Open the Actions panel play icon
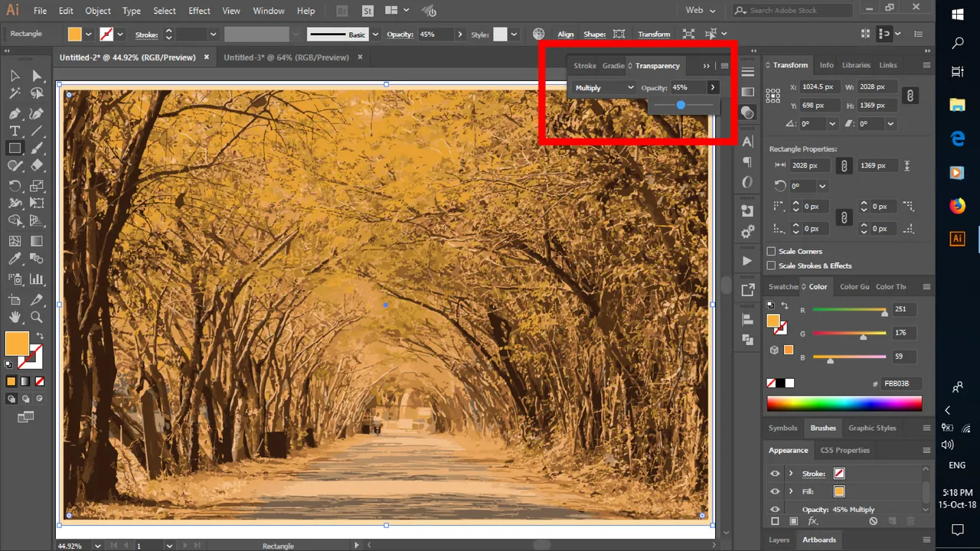This screenshot has height=551, width=980. click(x=747, y=261)
